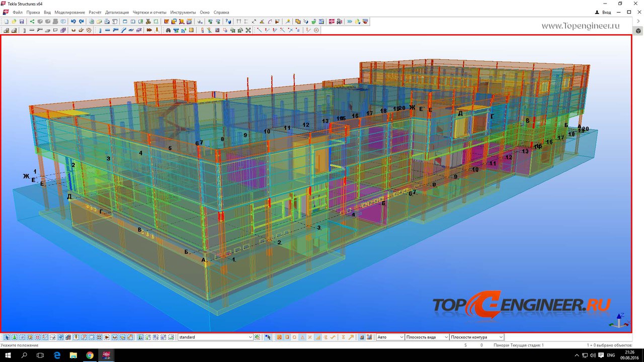
Task: Click the Redo arrow icon
Action: [x=80, y=22]
